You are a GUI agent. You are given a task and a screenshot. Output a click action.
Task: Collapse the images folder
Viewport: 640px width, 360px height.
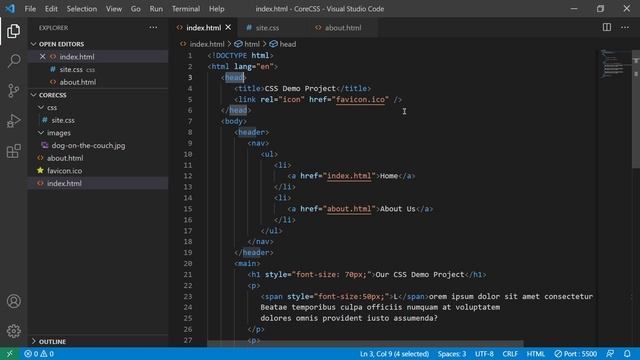(x=41, y=133)
